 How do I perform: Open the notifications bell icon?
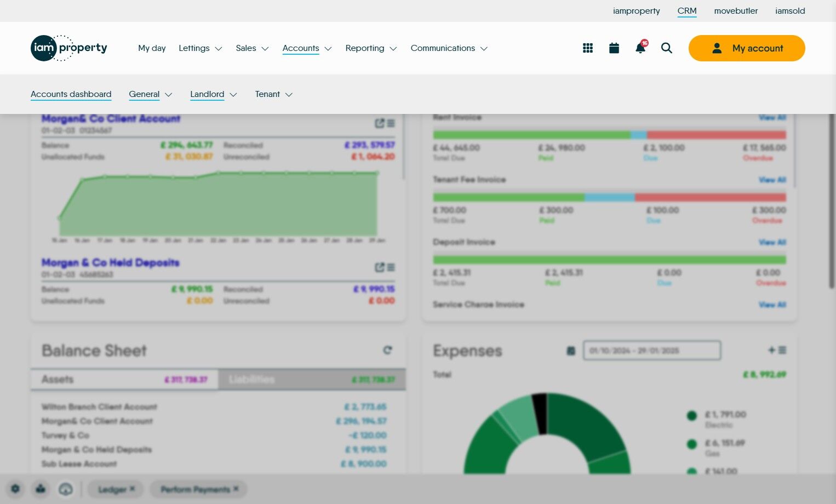(640, 48)
